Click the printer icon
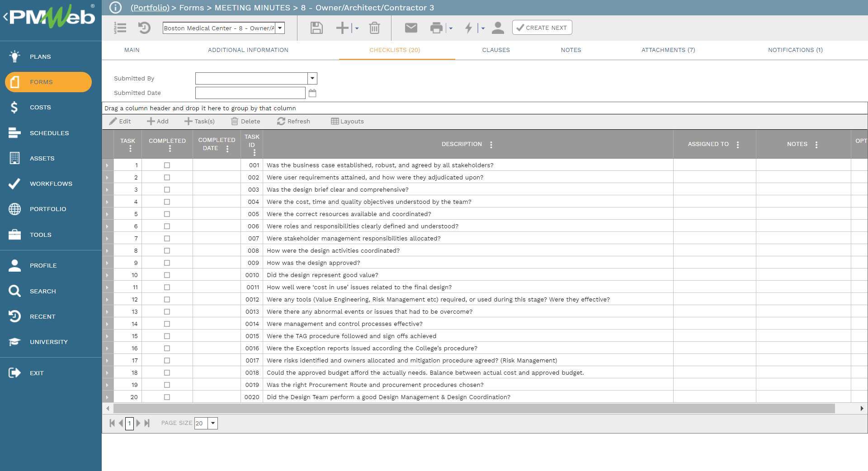The width and height of the screenshot is (868, 471). (436, 28)
